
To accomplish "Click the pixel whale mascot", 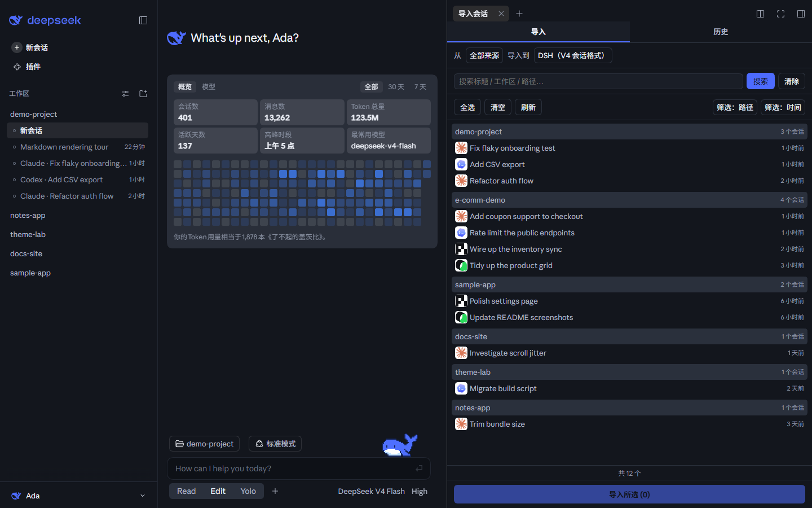I will [400, 445].
